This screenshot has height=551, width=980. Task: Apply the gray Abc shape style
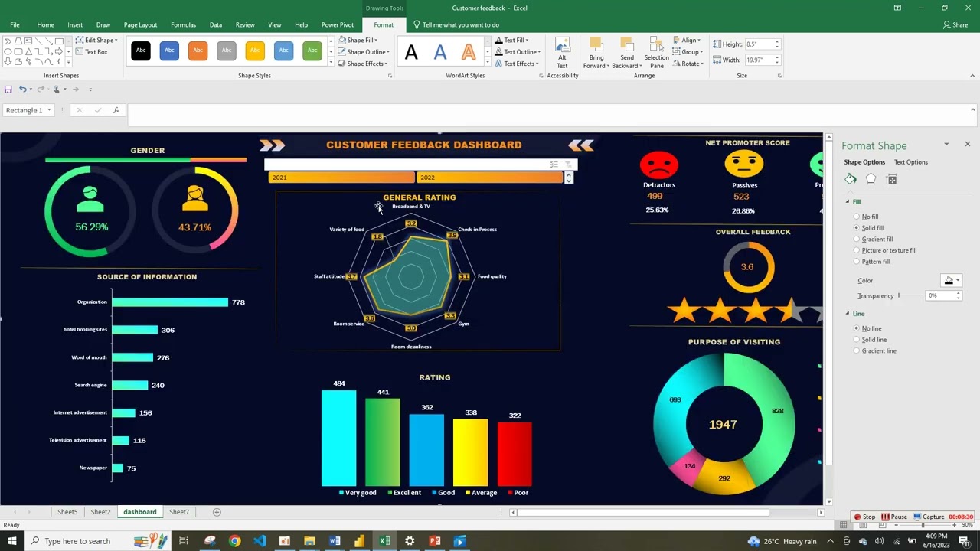click(x=227, y=51)
